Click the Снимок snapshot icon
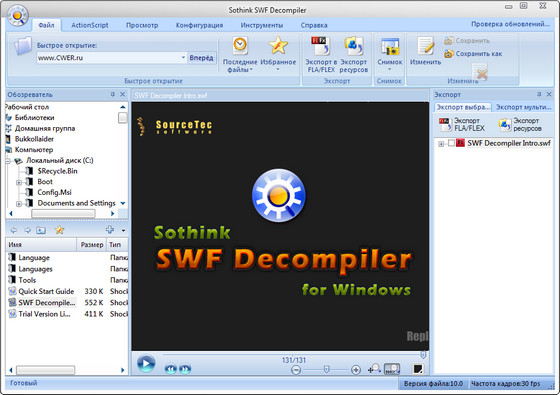Image resolution: width=560 pixels, height=395 pixels. tap(390, 46)
